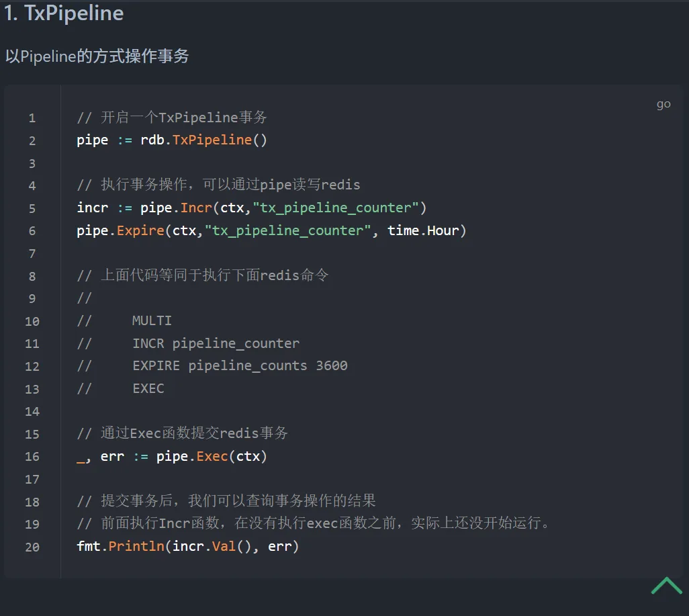The height and width of the screenshot is (616, 689).
Task: Click the comment mentioning 'pipe读写redis'
Action: 218,185
